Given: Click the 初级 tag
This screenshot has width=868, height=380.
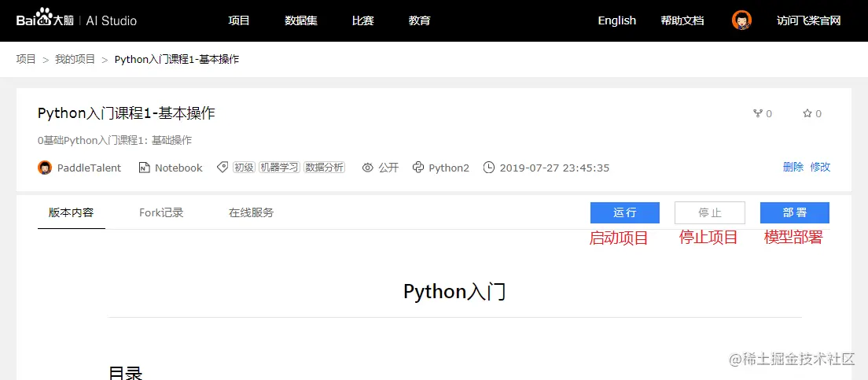Looking at the screenshot, I should (244, 168).
